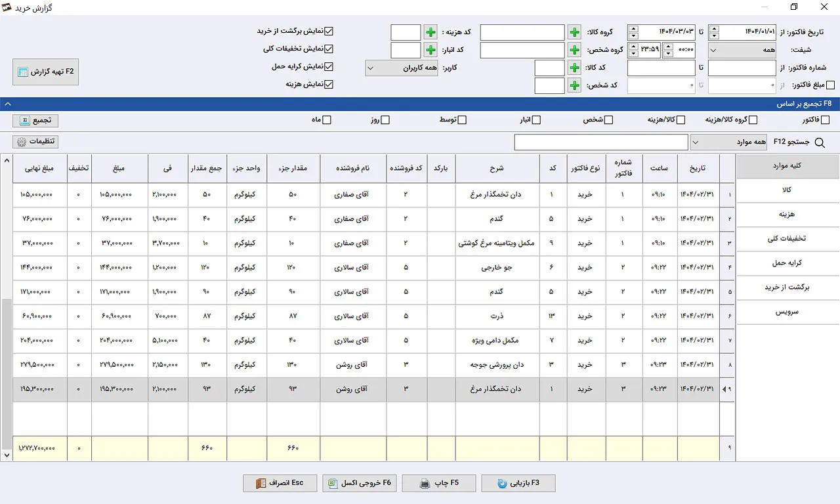Image resolution: width=840 pixels, height=504 pixels.
Task: Click the magnifier icon beside جستجو F12
Action: [x=820, y=142]
